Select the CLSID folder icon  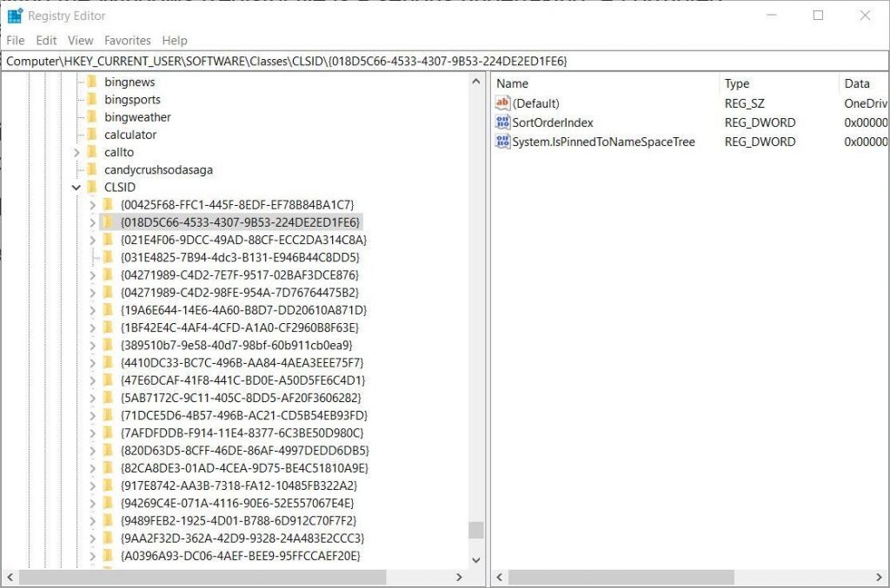click(x=90, y=187)
